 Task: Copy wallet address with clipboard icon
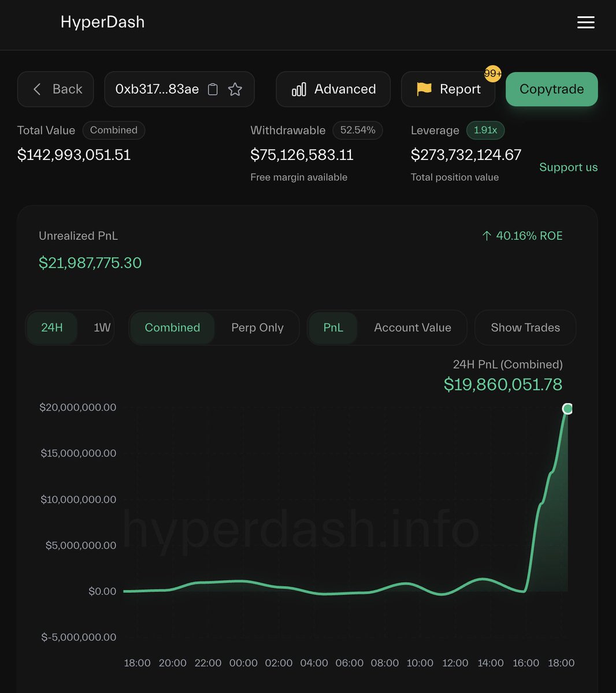point(213,90)
